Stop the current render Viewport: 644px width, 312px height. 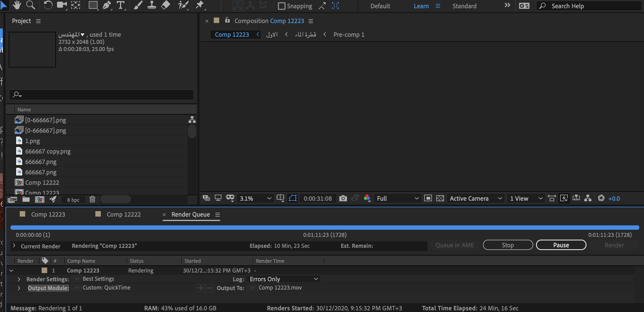click(x=508, y=245)
